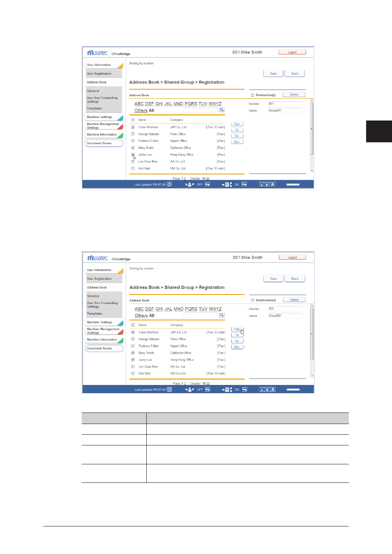Select Address Book in the first screenshot's sidebar

coord(104,82)
